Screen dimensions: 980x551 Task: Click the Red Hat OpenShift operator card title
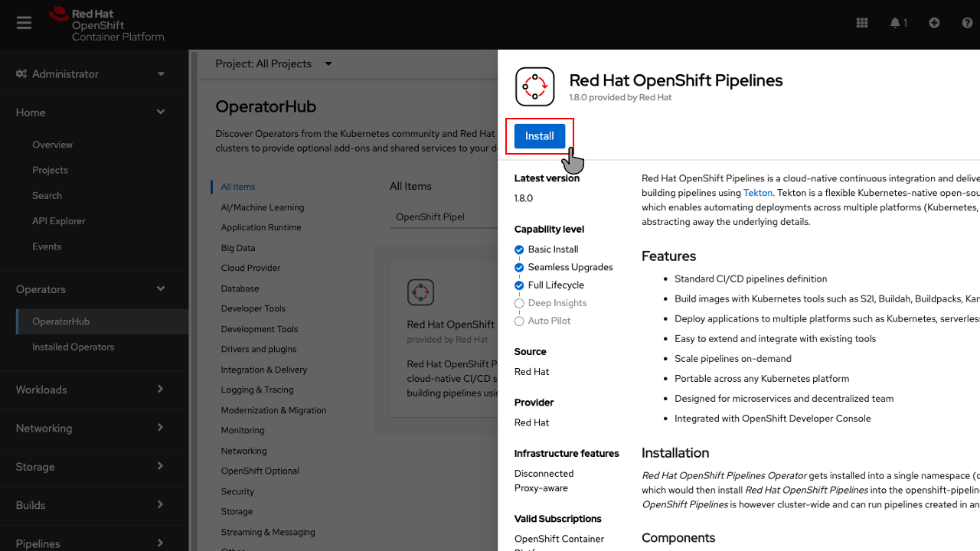click(x=451, y=324)
